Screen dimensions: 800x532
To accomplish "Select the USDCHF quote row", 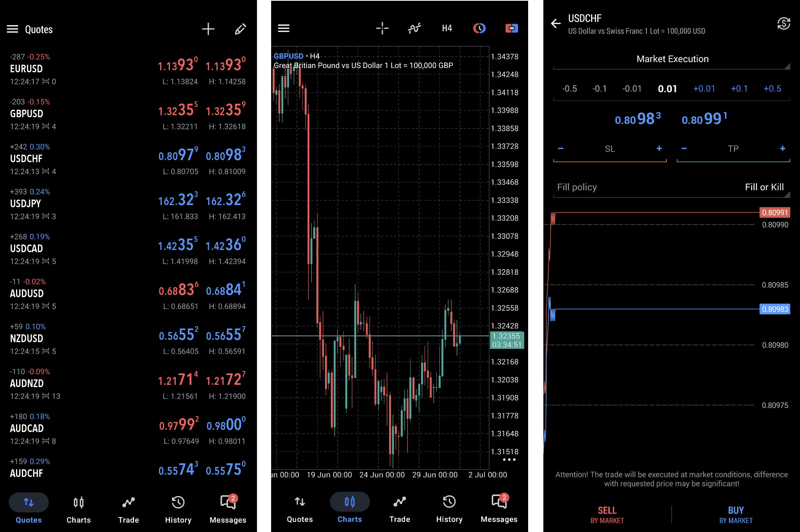I will coord(128,159).
